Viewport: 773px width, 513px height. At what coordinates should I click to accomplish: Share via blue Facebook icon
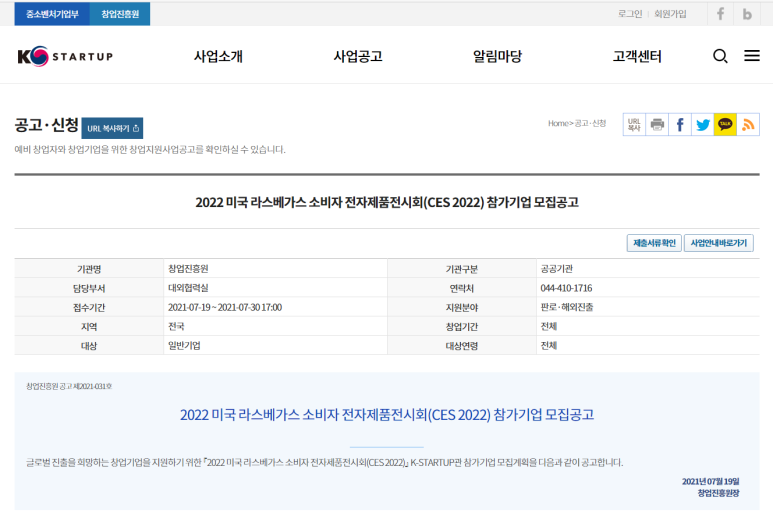(680, 125)
